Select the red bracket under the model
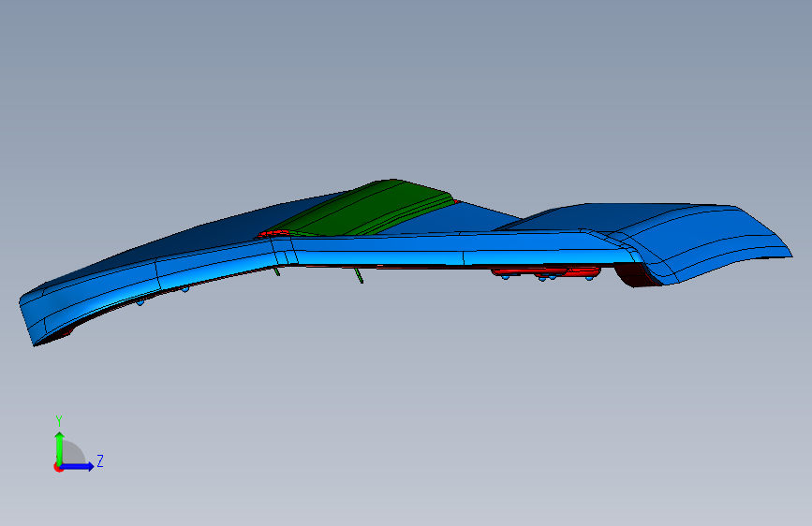The width and height of the screenshot is (812, 526). click(x=545, y=271)
